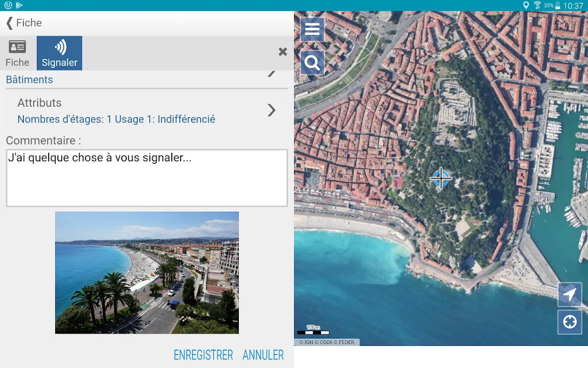The width and height of the screenshot is (588, 368).
Task: Tap the navigation arrow icon on the map
Action: tap(570, 295)
